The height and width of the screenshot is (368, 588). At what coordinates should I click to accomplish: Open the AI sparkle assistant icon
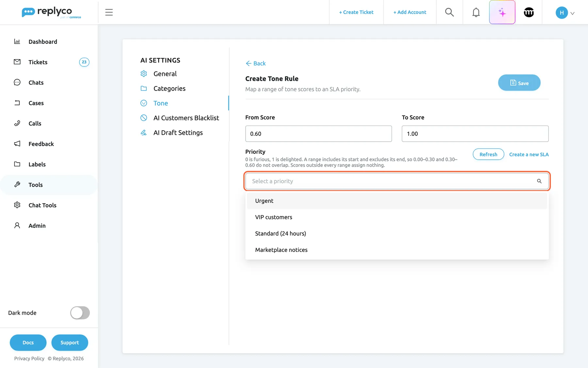502,12
